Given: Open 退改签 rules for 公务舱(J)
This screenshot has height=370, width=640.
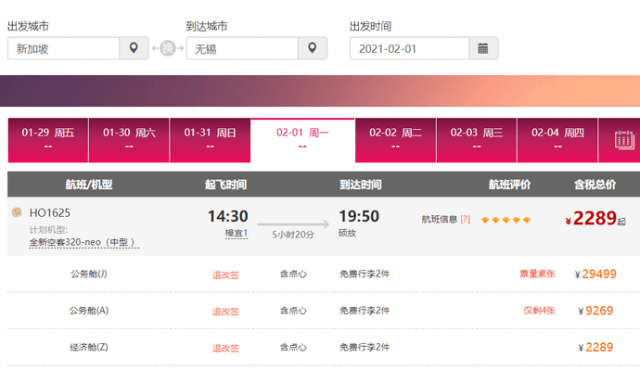Looking at the screenshot, I should point(225,275).
